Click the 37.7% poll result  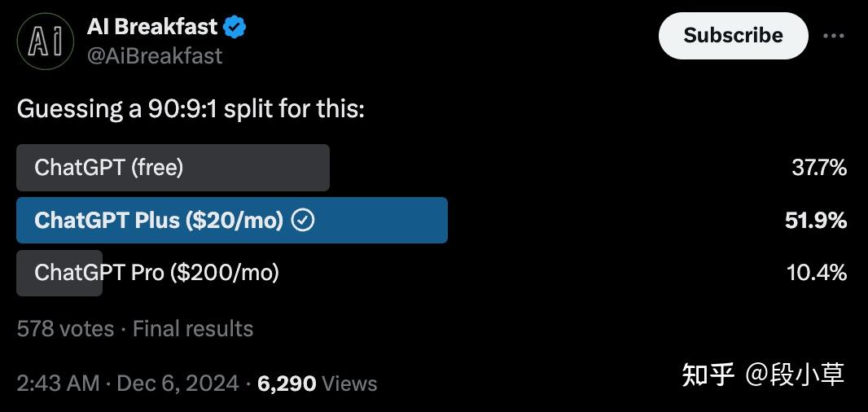(x=819, y=168)
